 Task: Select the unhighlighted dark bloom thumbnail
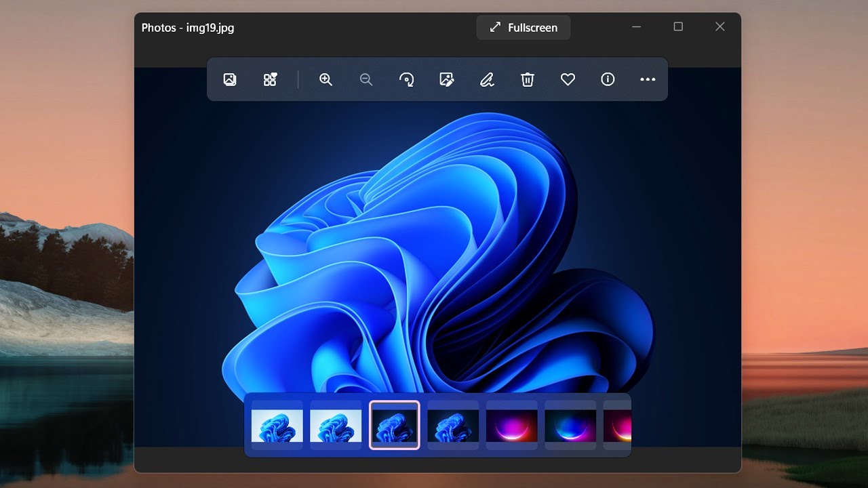tap(453, 425)
